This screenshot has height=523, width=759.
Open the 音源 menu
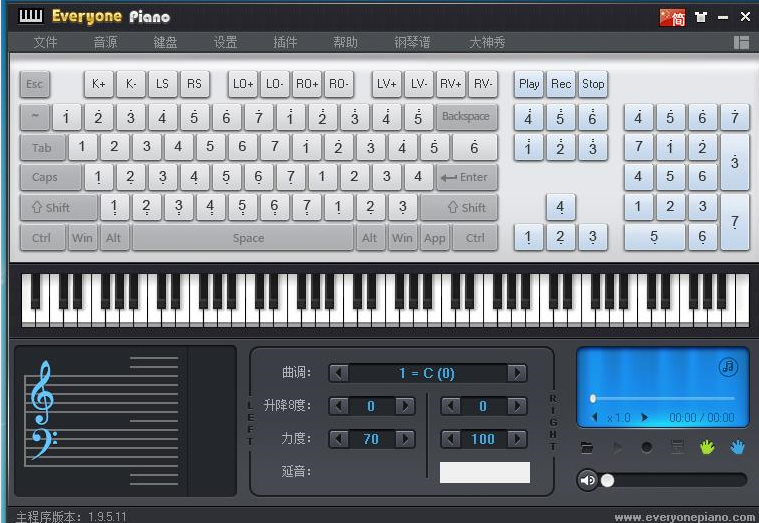(x=105, y=43)
